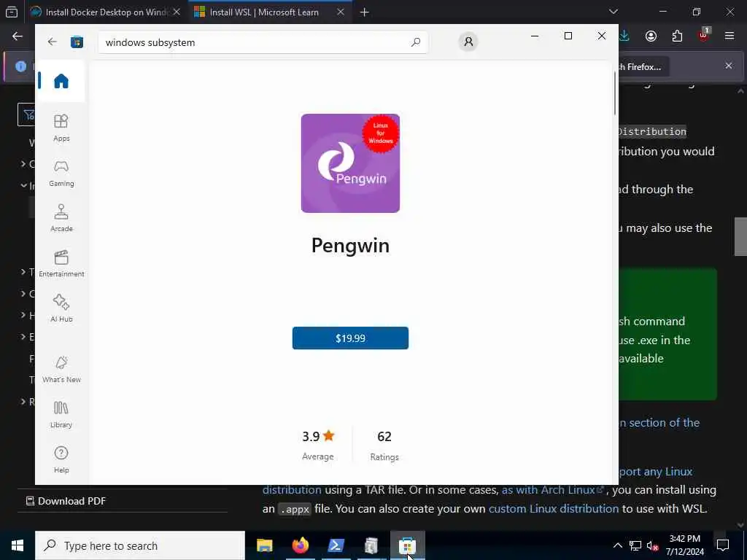Screen dimensions: 747x560
Task: Expand the docs tree item starting with E
Action: click(x=23, y=337)
